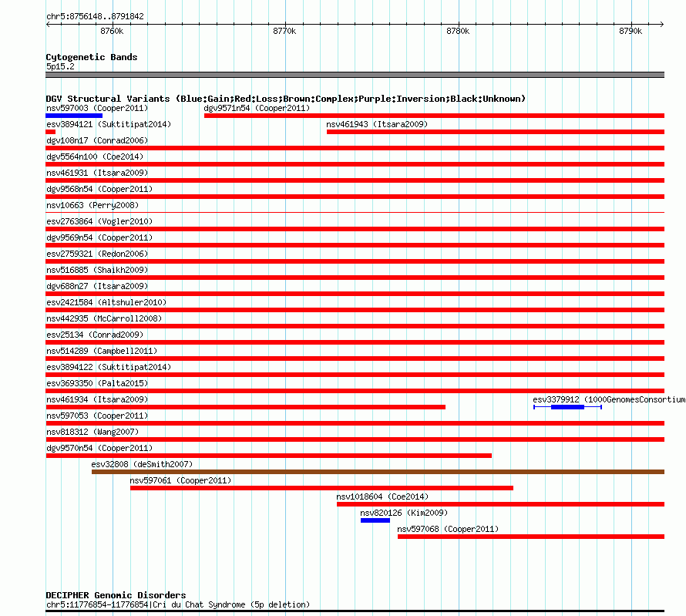Click the thin nsv10663 red line
Viewport: 686px width, 616px height.
[x=355, y=213]
